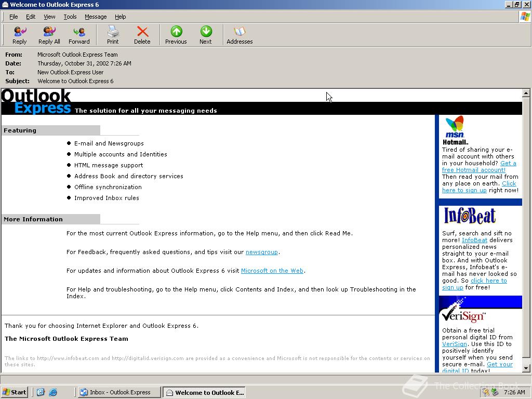Click the 'Microsoft Outlook Express Team' sender name
This screenshot has width=532, height=399.
[78, 55]
